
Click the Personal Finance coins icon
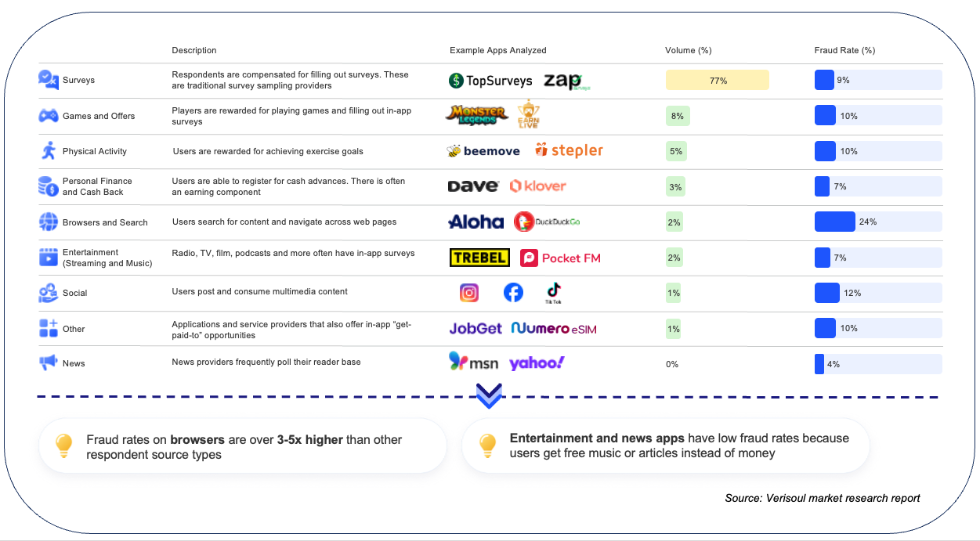tap(48, 186)
